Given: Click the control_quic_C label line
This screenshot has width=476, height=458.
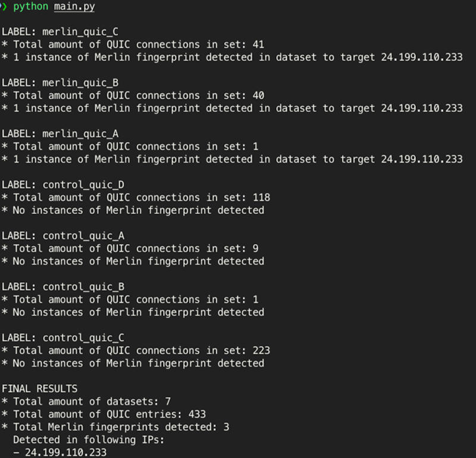Looking at the screenshot, I should pyautogui.click(x=63, y=338).
